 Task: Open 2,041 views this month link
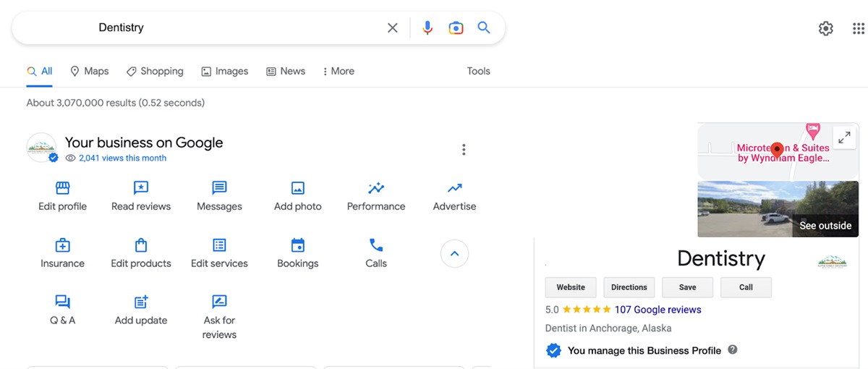(x=122, y=158)
